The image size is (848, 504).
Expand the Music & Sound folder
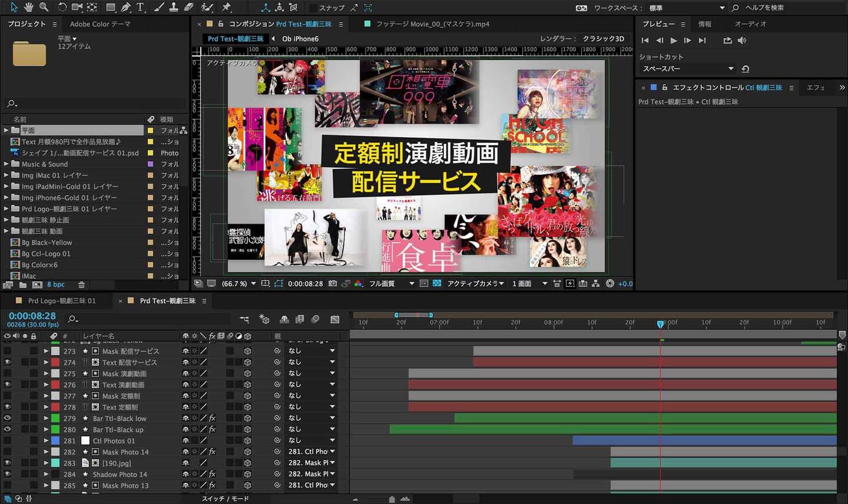(x=6, y=164)
